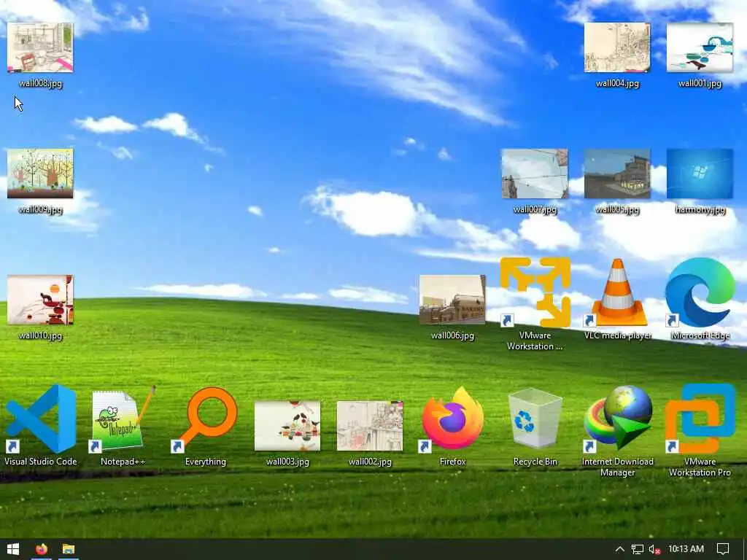
Task: Select the wall009.jpg thumbnail
Action: 41,174
